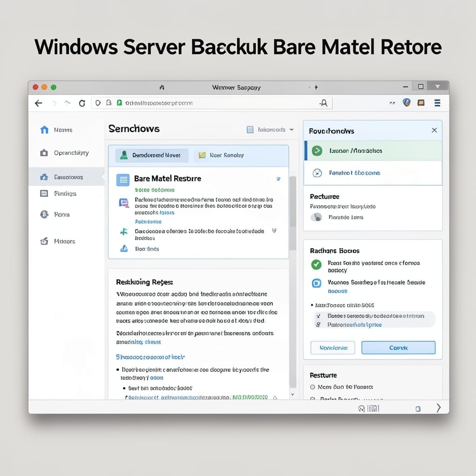Switch to the Ncer Ronolıy tab
This screenshot has width=476, height=476.
click(x=221, y=155)
